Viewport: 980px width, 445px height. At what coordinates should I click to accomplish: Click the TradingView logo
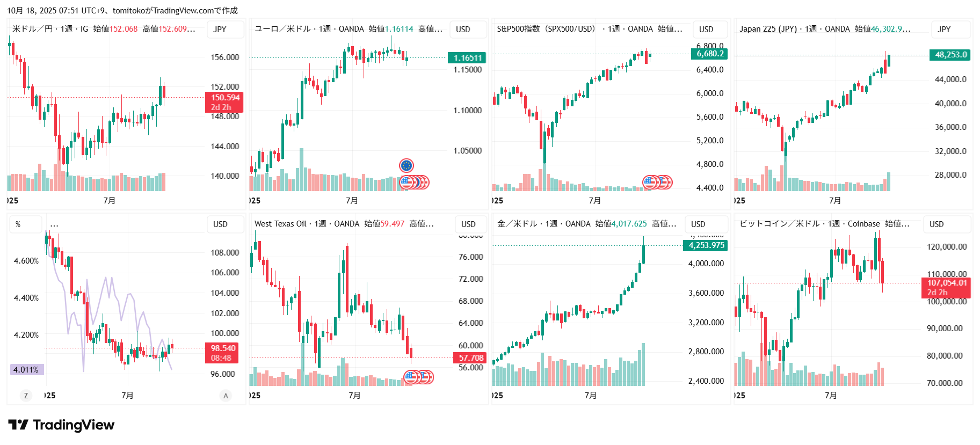tap(61, 425)
